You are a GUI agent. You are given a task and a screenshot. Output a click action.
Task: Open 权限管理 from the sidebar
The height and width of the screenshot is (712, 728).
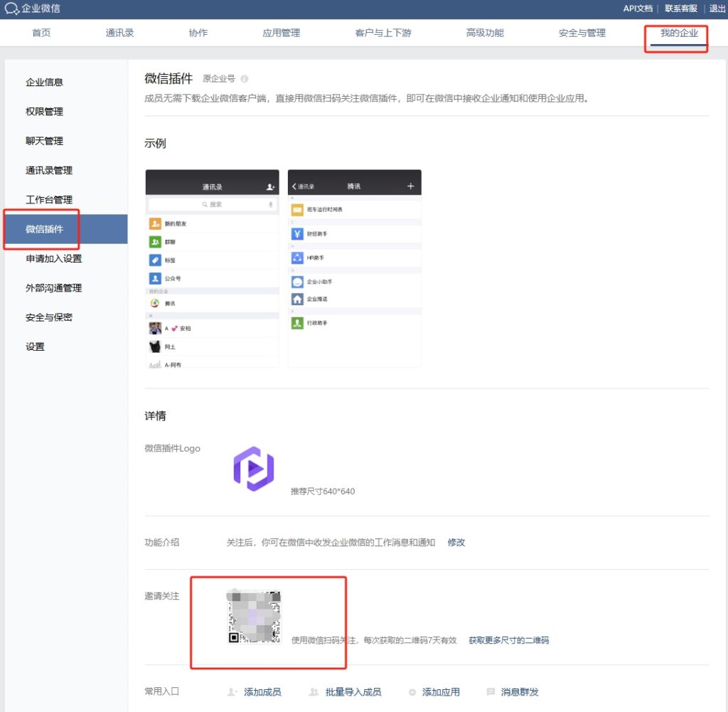pos(44,112)
